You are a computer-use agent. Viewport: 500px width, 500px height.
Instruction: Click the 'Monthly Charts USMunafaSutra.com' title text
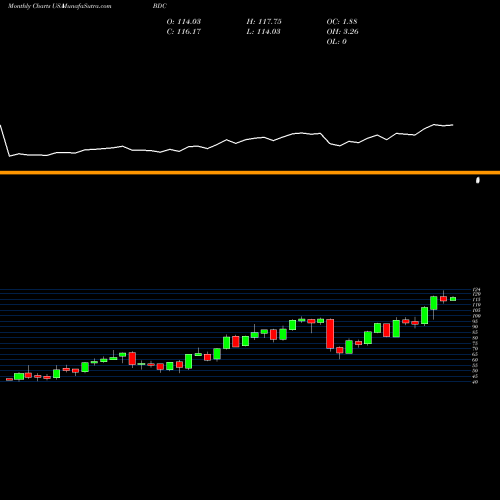tap(60, 6)
